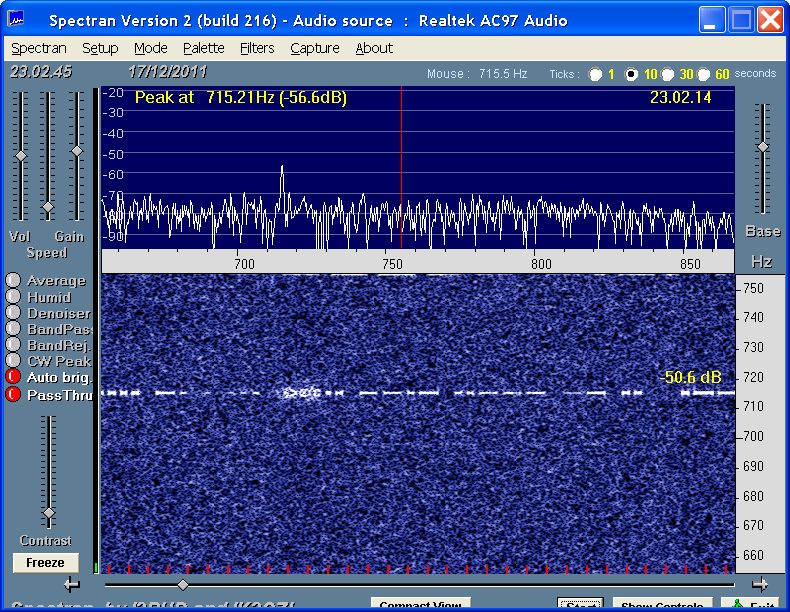Open the Setup menu

click(100, 48)
